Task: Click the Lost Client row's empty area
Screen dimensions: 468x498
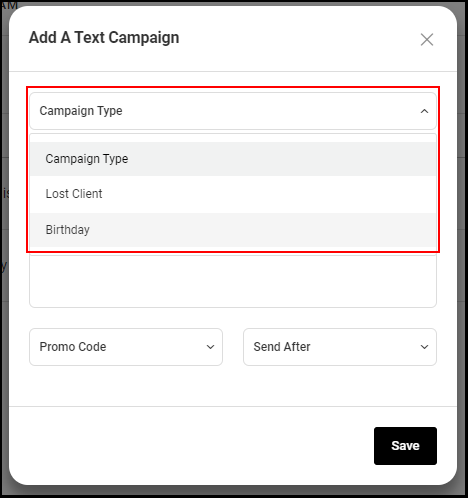Action: coord(267,194)
